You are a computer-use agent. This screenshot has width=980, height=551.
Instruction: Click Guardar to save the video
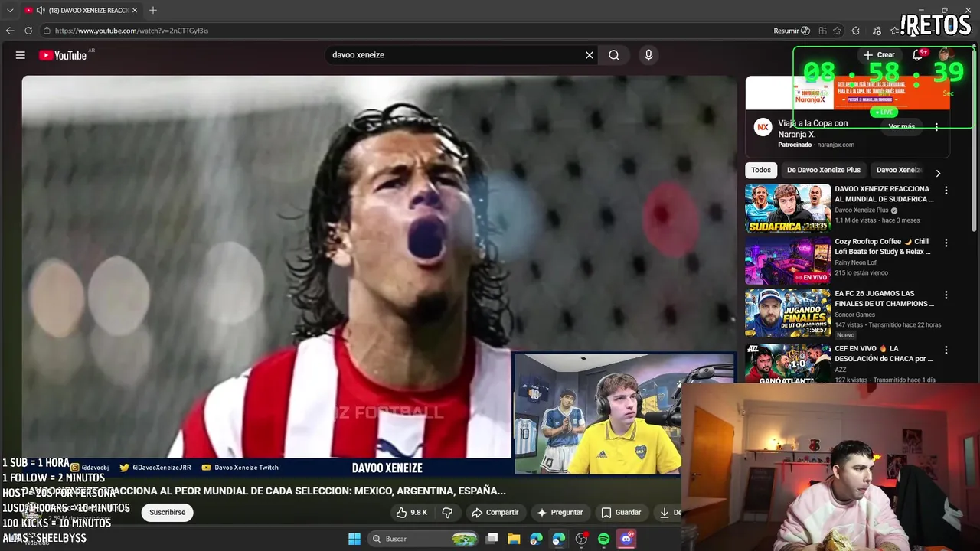tap(621, 513)
